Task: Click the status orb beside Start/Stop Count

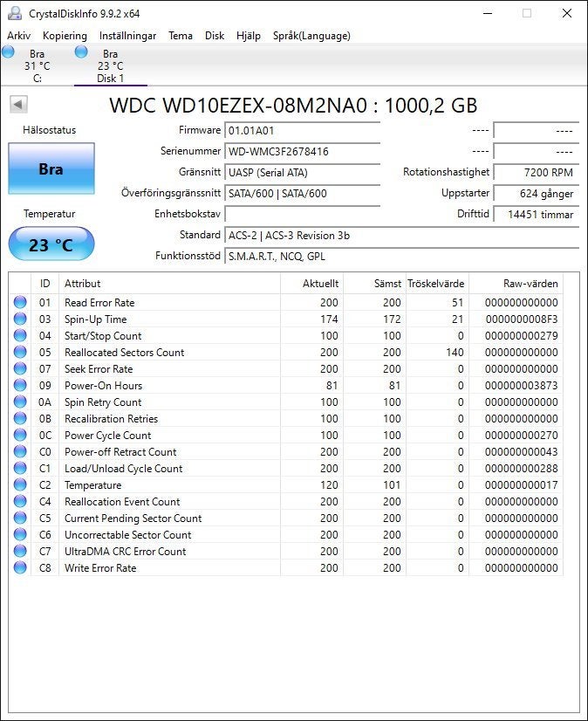Action: [20, 335]
